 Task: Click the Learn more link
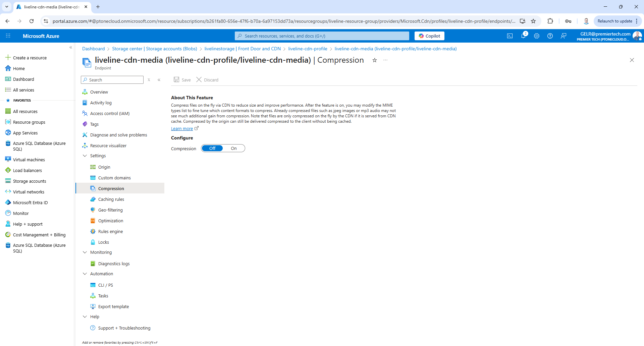[182, 129]
